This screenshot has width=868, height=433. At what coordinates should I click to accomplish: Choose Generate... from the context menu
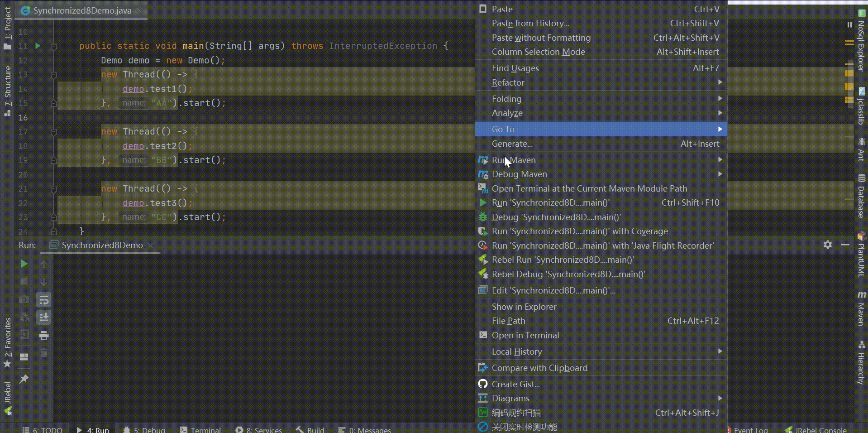[601, 144]
